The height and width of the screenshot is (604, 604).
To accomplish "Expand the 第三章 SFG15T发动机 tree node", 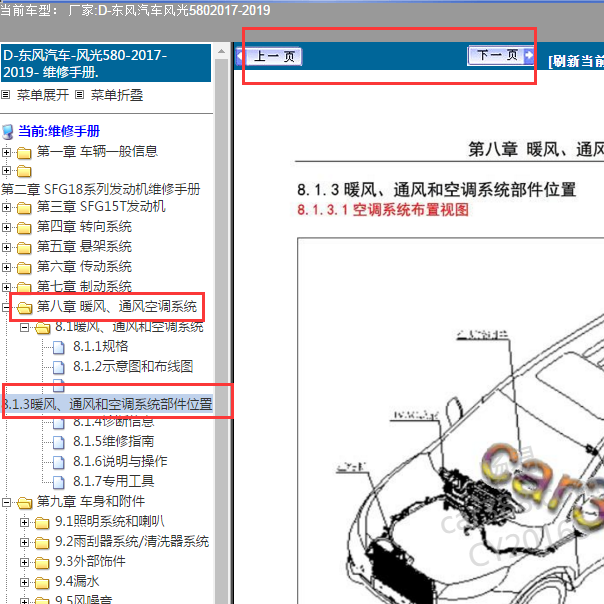I will tap(8, 207).
